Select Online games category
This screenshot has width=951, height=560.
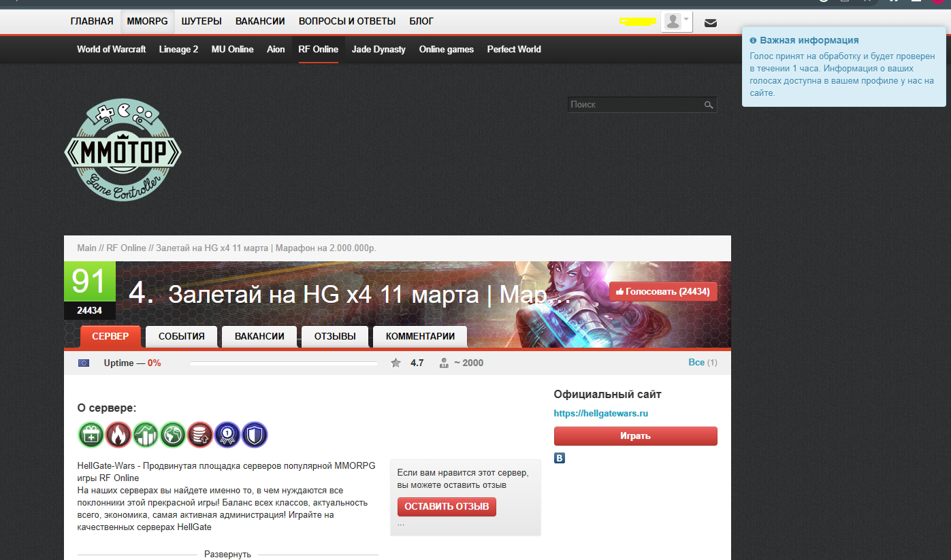coord(447,49)
